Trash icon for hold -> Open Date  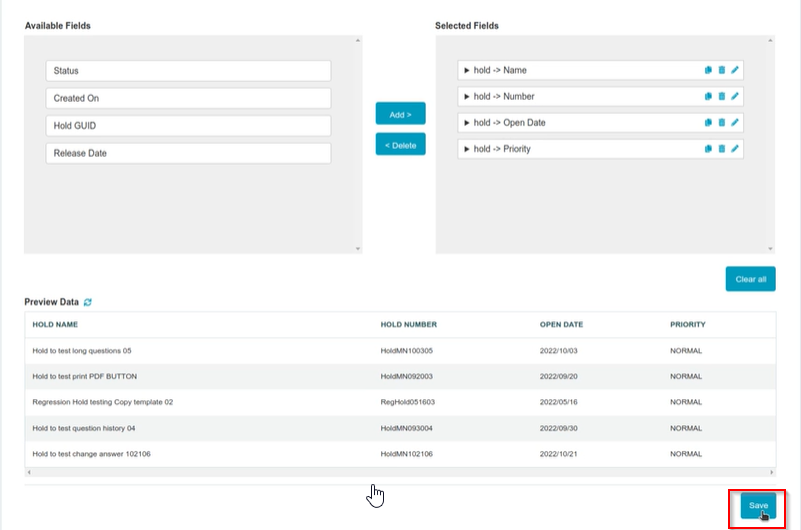click(x=721, y=123)
